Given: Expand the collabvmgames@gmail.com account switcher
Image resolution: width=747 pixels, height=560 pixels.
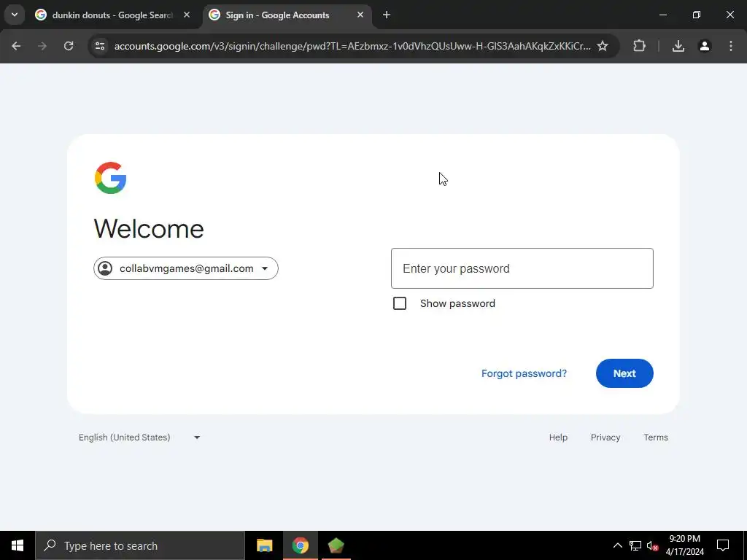Looking at the screenshot, I should (x=186, y=268).
